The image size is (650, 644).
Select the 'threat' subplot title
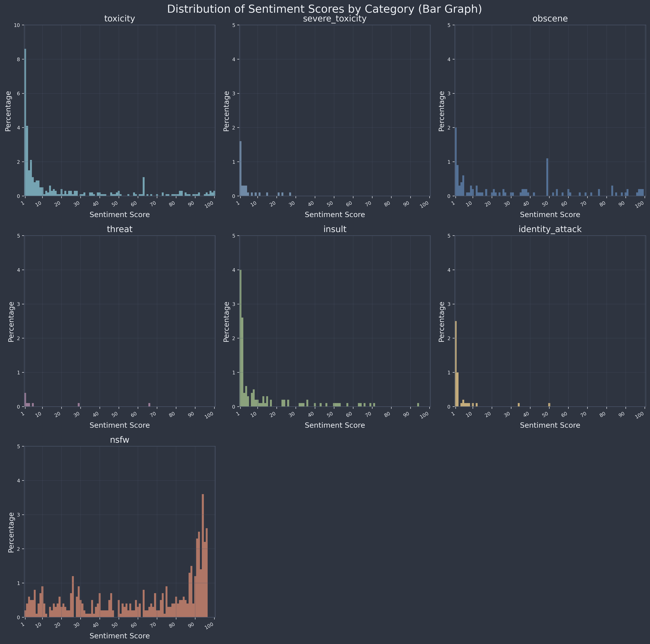(x=119, y=229)
